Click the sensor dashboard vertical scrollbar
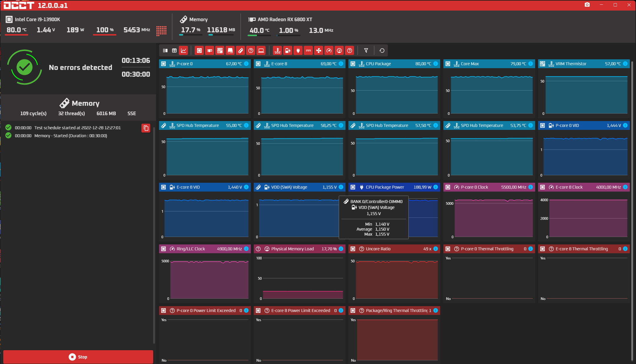 (x=632, y=206)
